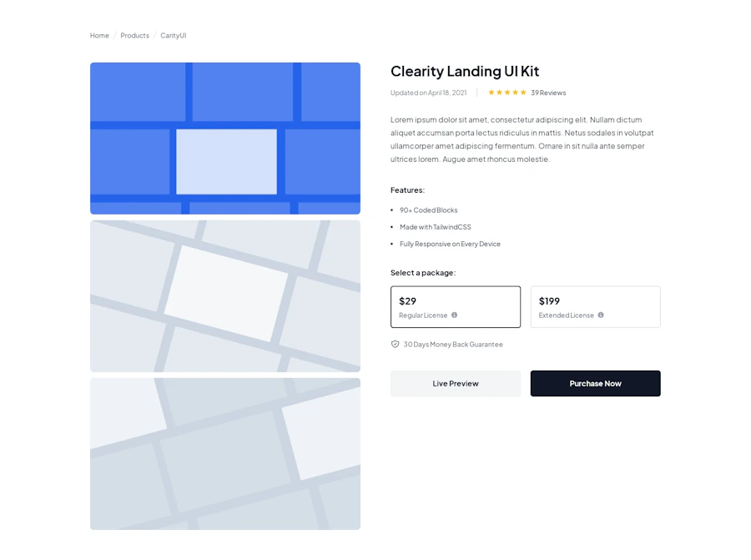Click Fully Responsive on Every Device text

451,244
